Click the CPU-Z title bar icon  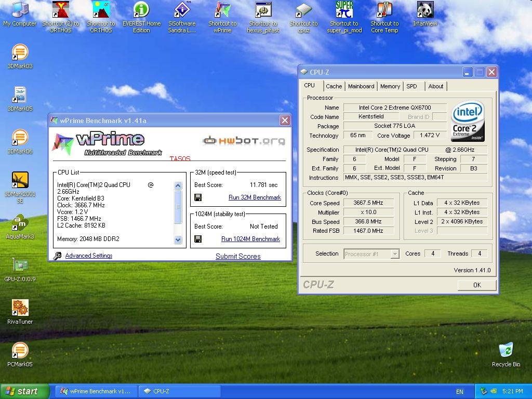point(304,72)
